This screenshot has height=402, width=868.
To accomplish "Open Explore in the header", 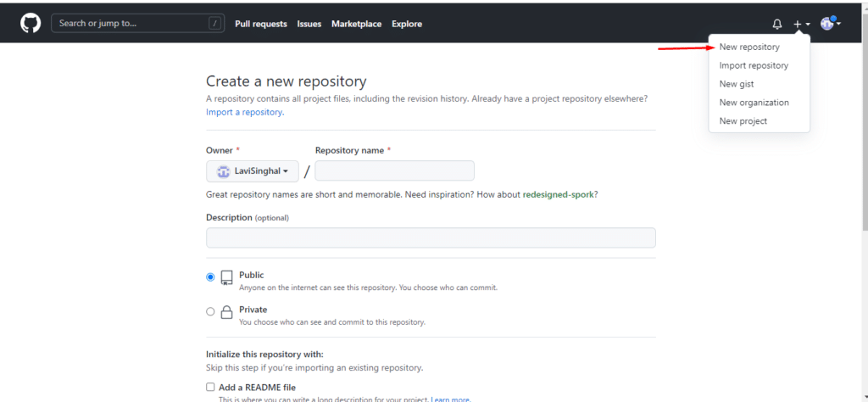I will [x=407, y=24].
